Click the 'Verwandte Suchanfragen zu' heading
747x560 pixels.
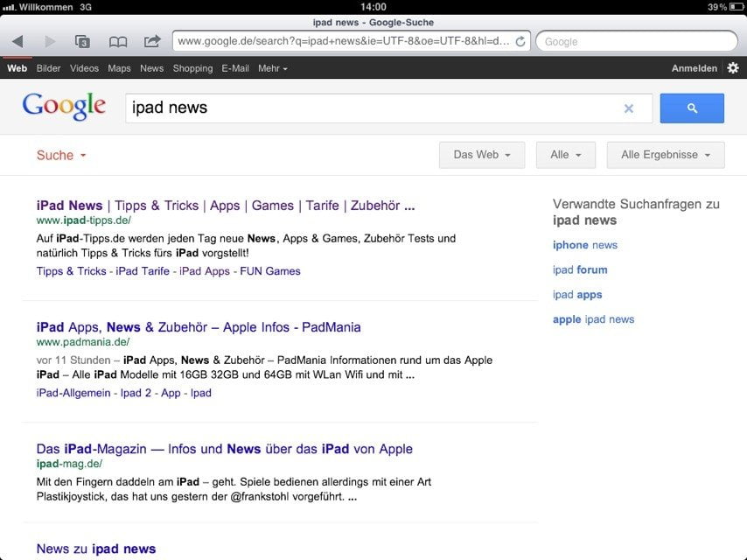click(x=636, y=205)
